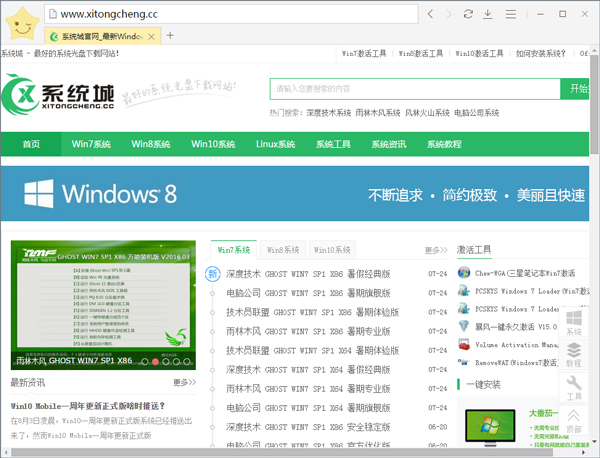Screen dimensions: 600x458
Task: Open Win7激活工具 top link
Action: coord(364,54)
